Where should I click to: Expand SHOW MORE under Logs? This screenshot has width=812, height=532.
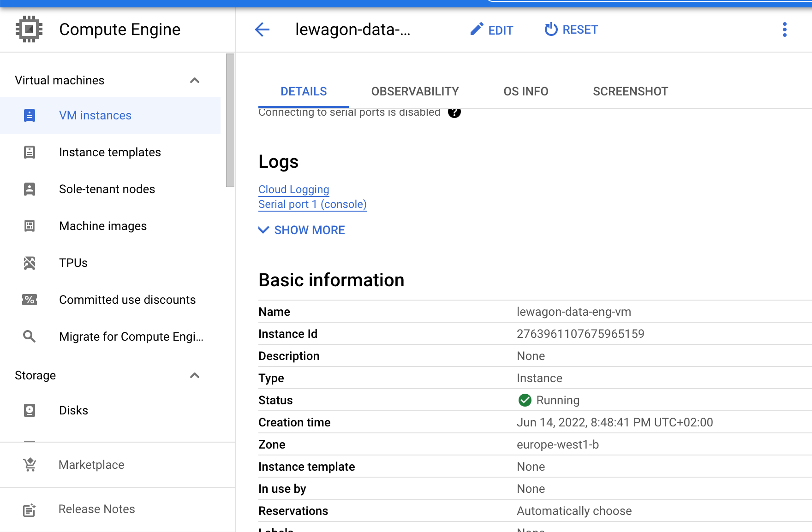302,230
